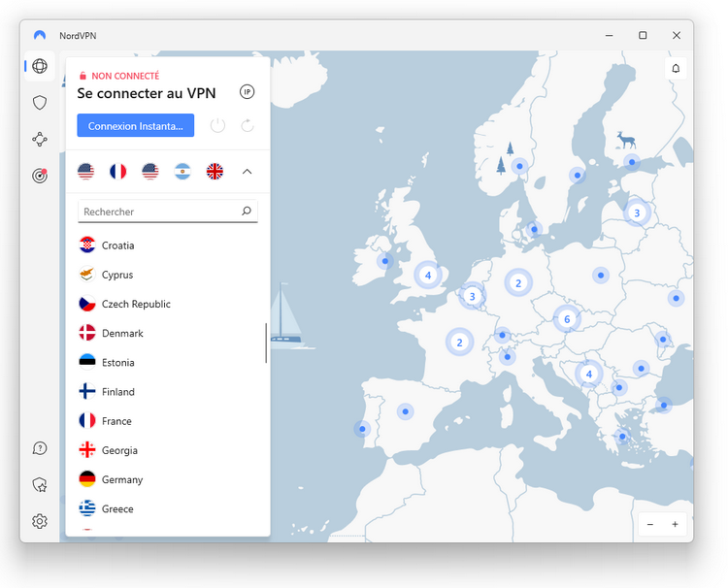Zoom in the map with plus button
The height and width of the screenshot is (588, 728).
pyautogui.click(x=675, y=524)
